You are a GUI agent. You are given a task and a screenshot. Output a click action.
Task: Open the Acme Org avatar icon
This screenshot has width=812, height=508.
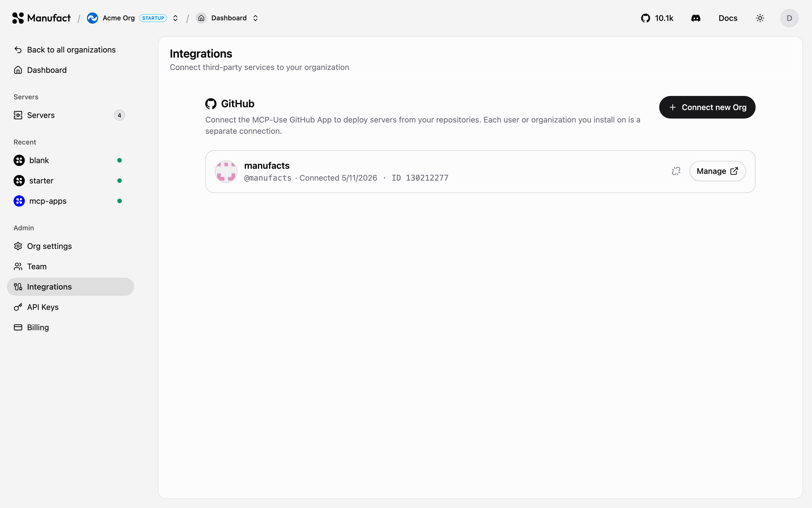[x=92, y=18]
